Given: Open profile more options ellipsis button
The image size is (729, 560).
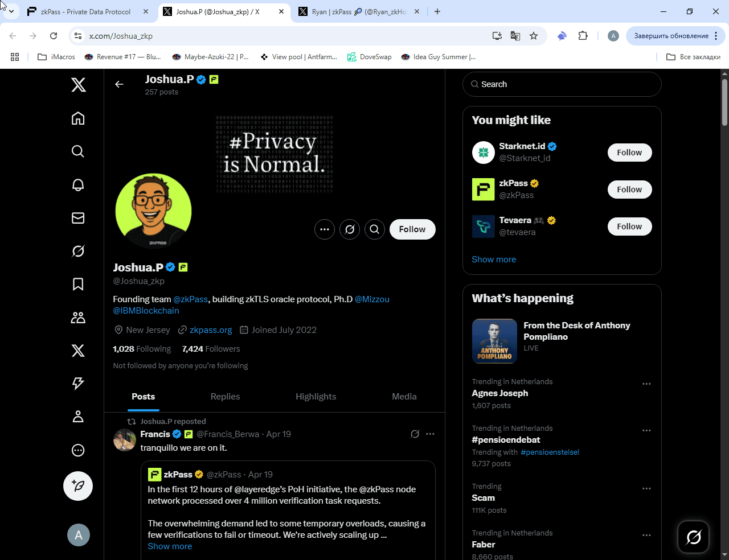Looking at the screenshot, I should (x=325, y=229).
